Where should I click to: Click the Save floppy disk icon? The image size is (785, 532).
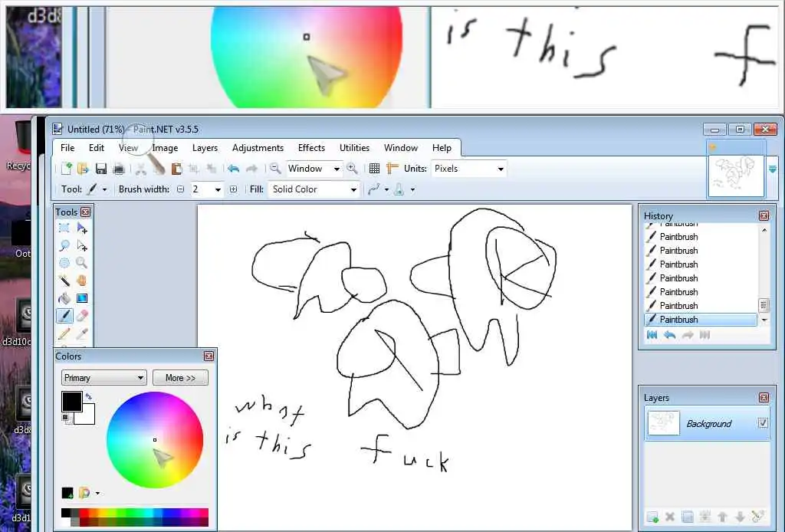pos(100,169)
